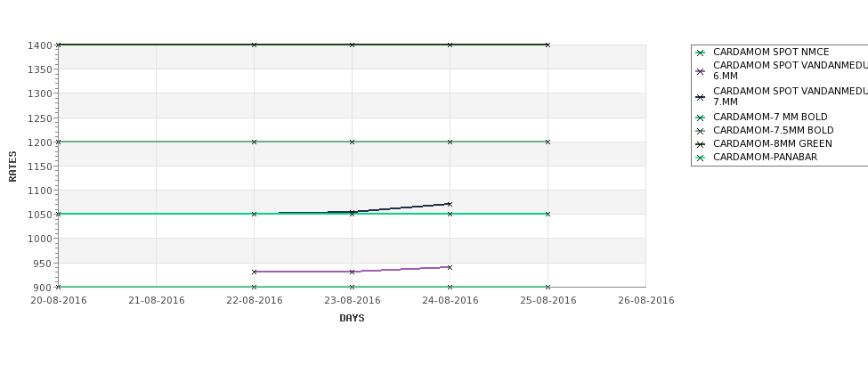Click the 900 data point on 22-08-2016
This screenshot has width=868, height=382.
coord(254,287)
